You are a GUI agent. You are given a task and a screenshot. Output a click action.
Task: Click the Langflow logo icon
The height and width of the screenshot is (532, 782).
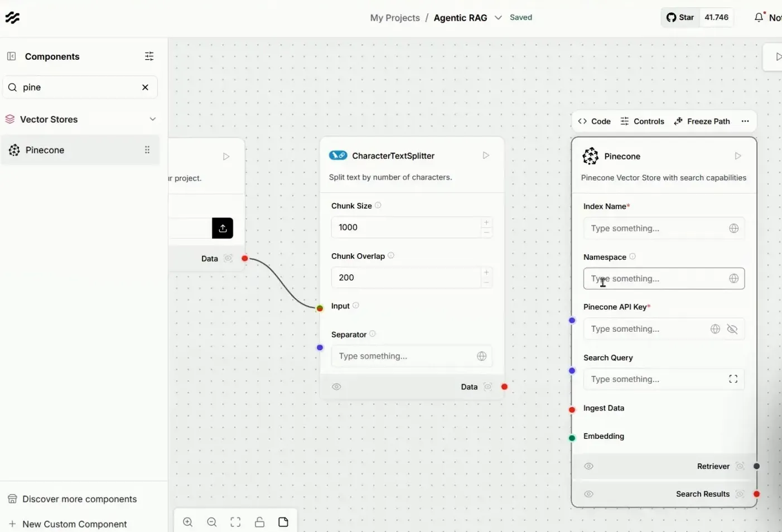click(12, 18)
